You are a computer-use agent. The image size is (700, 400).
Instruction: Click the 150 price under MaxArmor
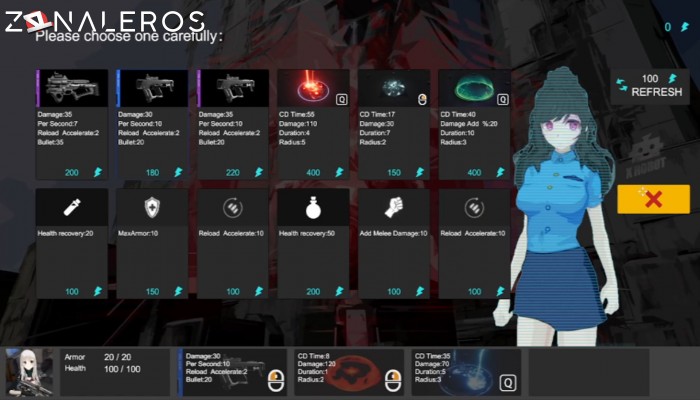click(152, 292)
